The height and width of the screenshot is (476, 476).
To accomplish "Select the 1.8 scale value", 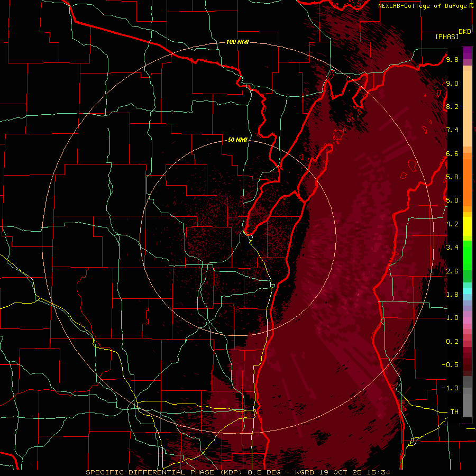I will [452, 295].
